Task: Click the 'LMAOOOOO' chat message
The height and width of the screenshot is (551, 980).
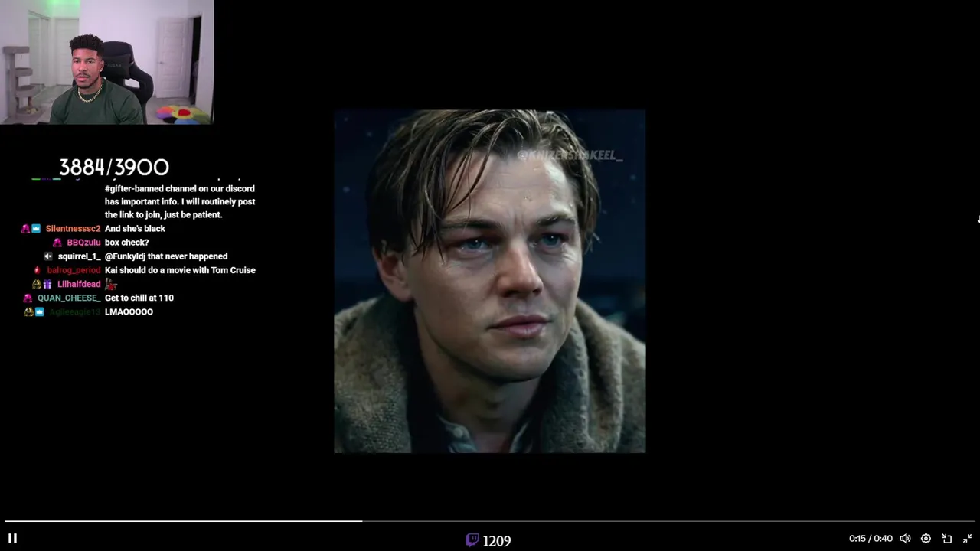Action: tap(129, 311)
